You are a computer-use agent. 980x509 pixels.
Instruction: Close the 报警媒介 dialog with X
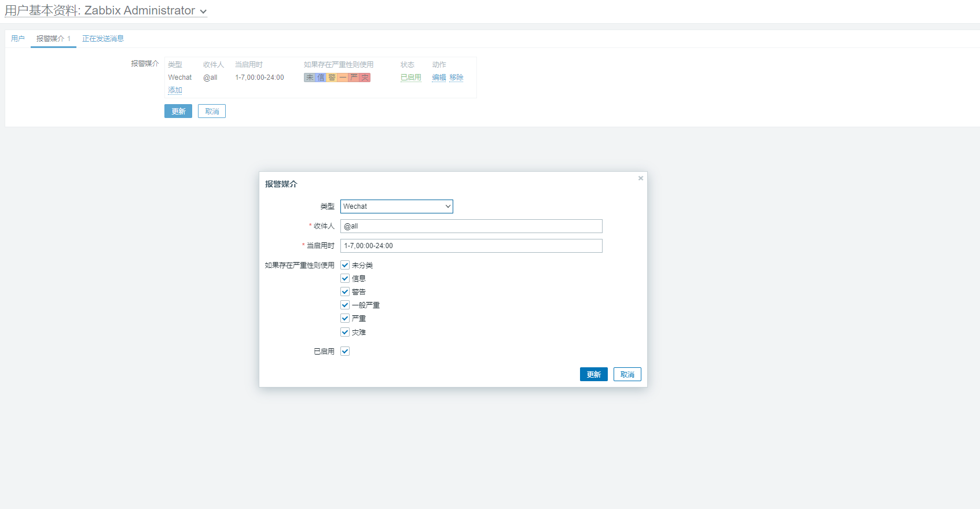pos(640,178)
